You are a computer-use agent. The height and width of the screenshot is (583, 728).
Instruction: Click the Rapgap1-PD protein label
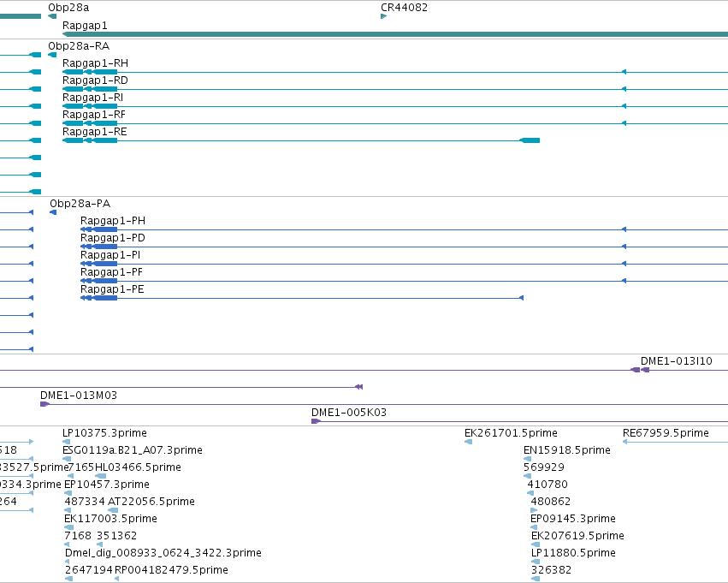(113, 238)
